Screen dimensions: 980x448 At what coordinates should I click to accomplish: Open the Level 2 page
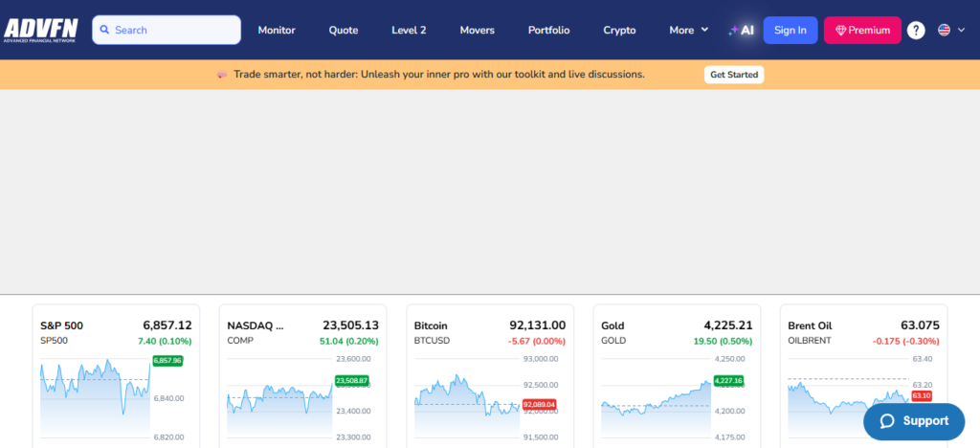pyautogui.click(x=409, y=30)
